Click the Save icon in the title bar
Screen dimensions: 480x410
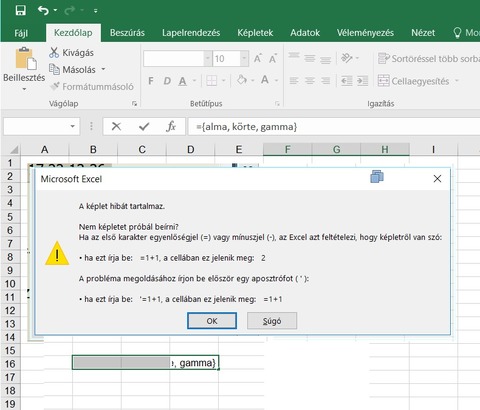tap(21, 10)
